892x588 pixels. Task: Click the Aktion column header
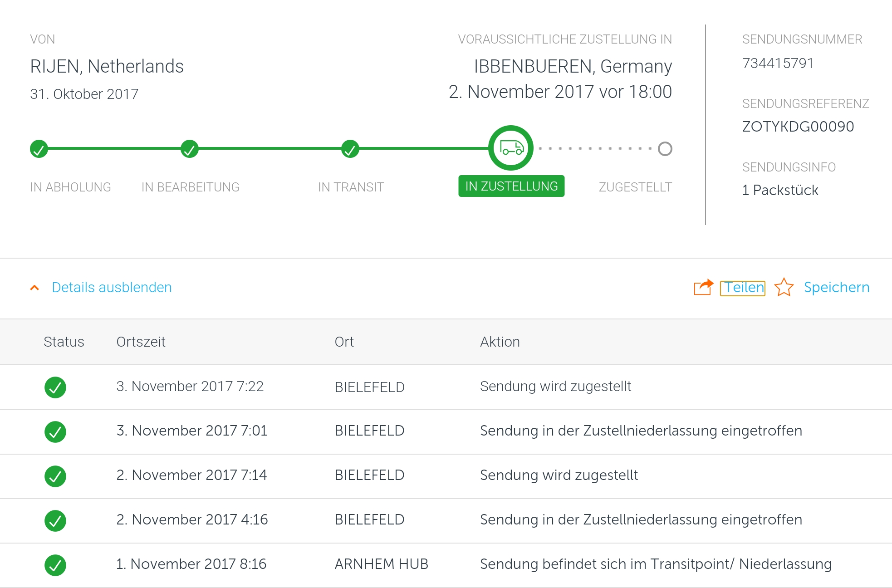tap(500, 342)
